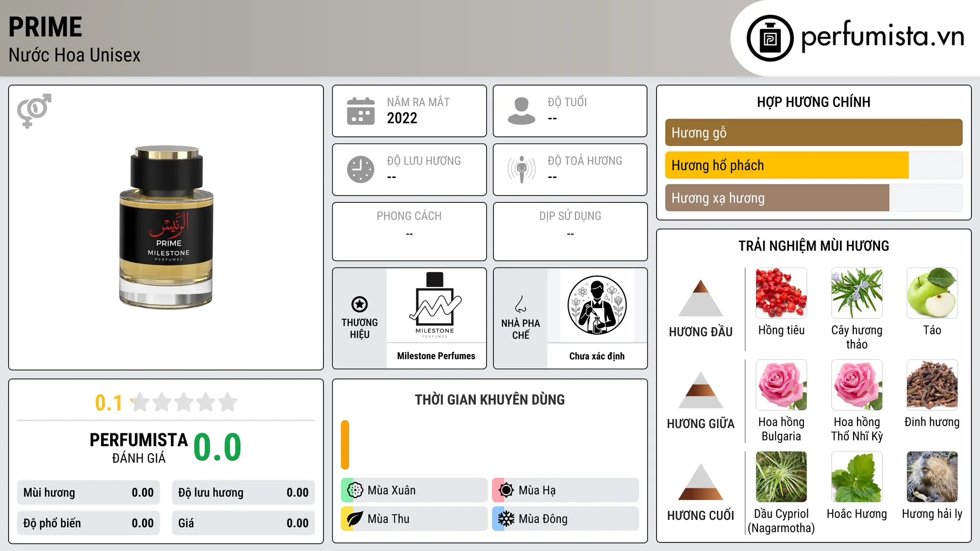Select the sillage icon beside ĐỘ TOẢ HƯƠNG

(522, 169)
